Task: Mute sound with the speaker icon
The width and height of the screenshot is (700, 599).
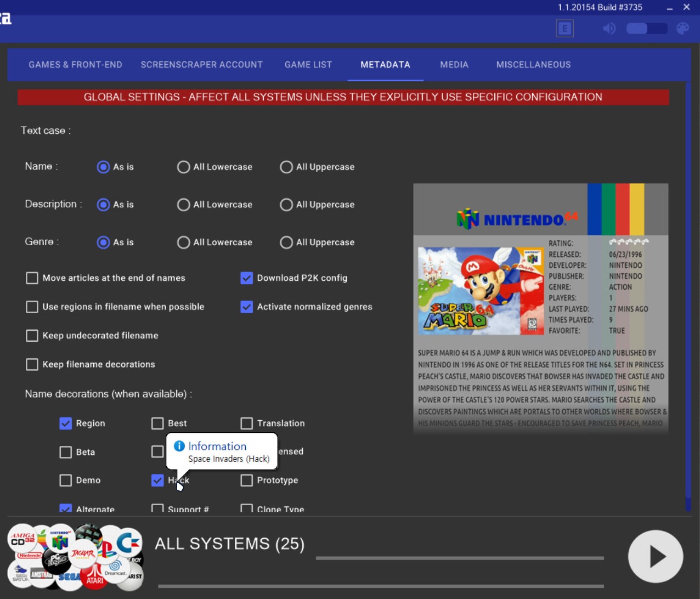Action: pos(609,29)
